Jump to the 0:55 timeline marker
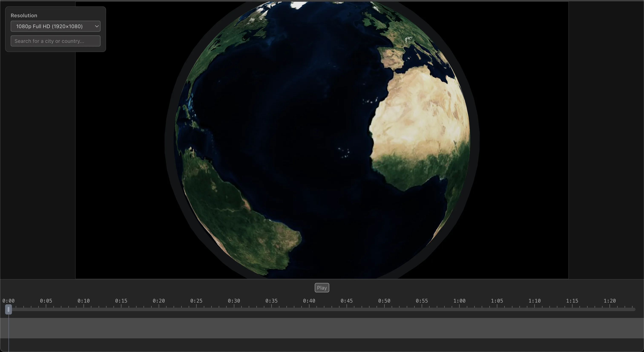This screenshot has height=352, width=644. (x=422, y=301)
